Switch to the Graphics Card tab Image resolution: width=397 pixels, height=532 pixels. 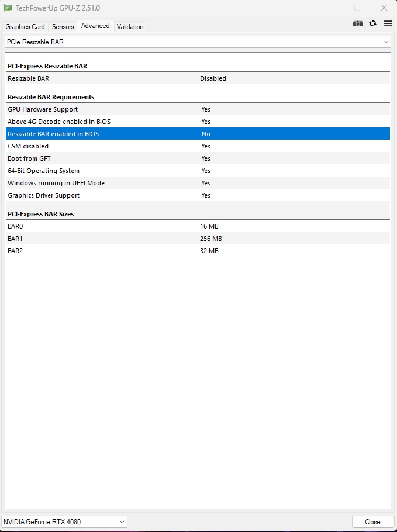[25, 27]
